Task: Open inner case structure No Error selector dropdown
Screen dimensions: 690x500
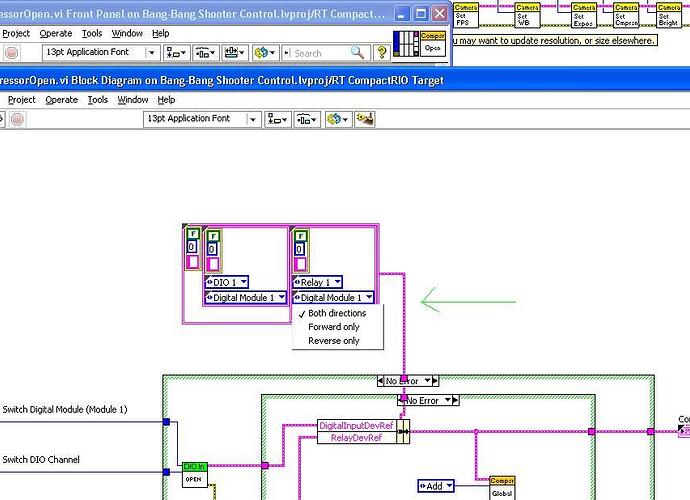Action: pos(448,400)
